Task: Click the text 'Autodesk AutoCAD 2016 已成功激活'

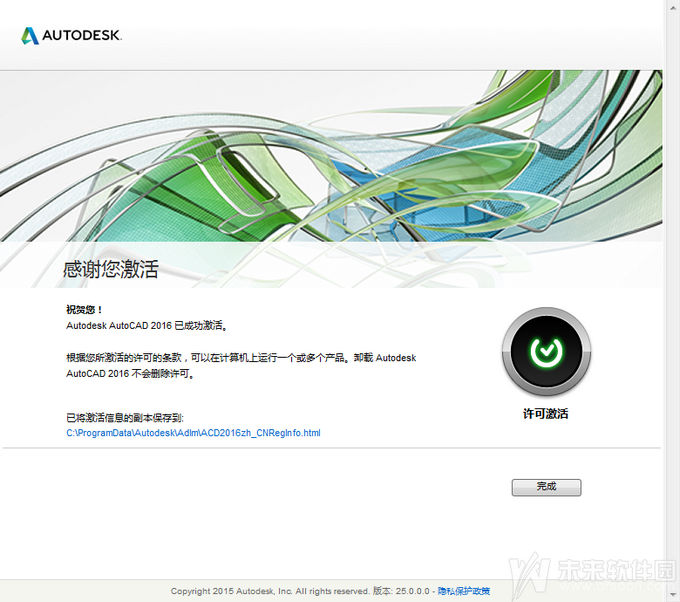Action: (x=147, y=325)
